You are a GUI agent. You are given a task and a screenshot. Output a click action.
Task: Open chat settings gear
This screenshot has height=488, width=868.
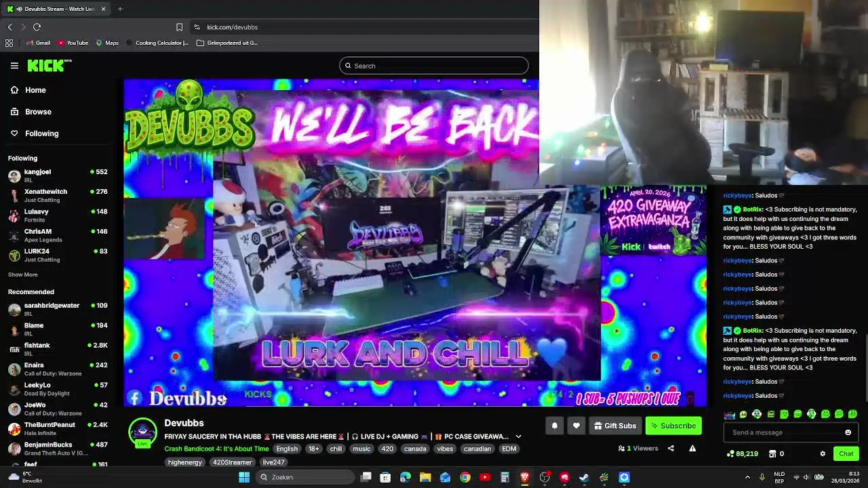pyautogui.click(x=823, y=453)
